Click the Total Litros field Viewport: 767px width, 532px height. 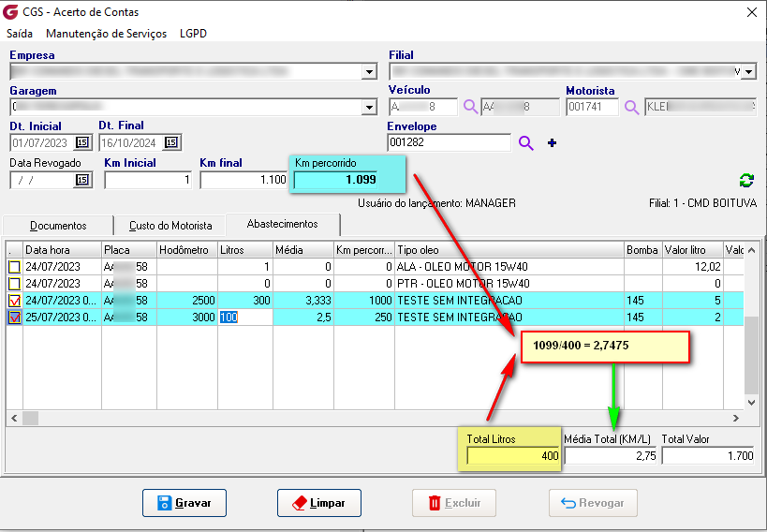tap(513, 455)
